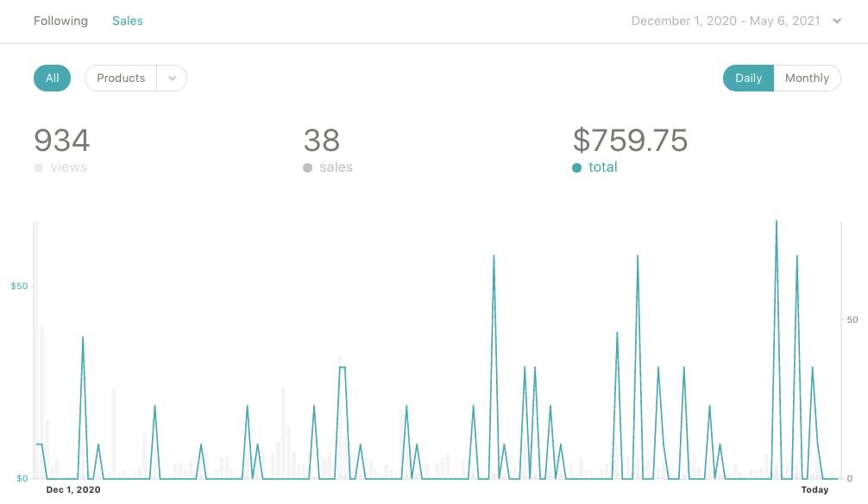Image resolution: width=868 pixels, height=504 pixels.
Task: Click the tallest peak on the chart
Action: (x=776, y=223)
